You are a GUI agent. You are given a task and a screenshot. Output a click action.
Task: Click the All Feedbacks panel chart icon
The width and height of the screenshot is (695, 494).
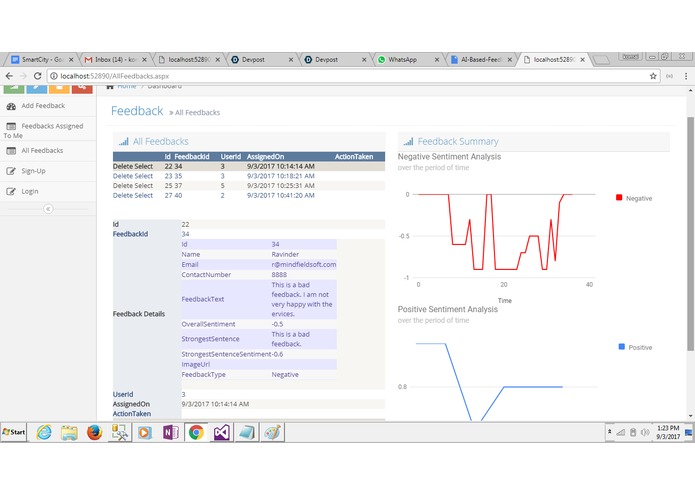[x=124, y=142]
